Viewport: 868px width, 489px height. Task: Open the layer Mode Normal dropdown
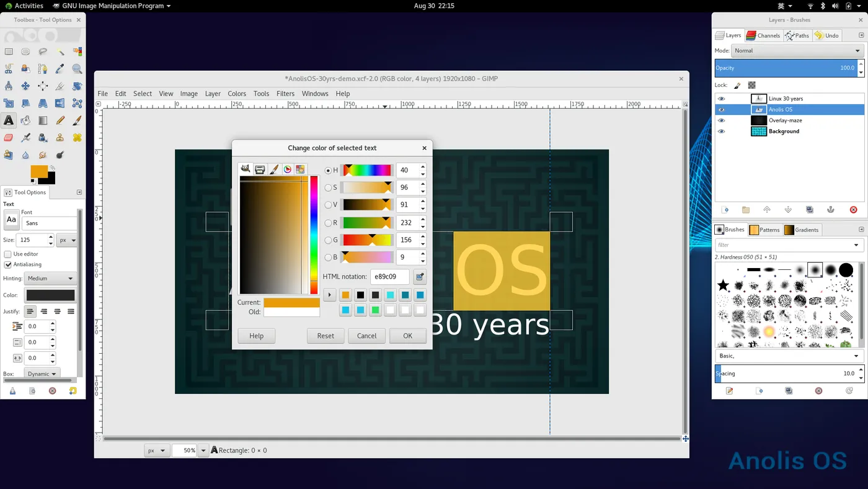[797, 51]
